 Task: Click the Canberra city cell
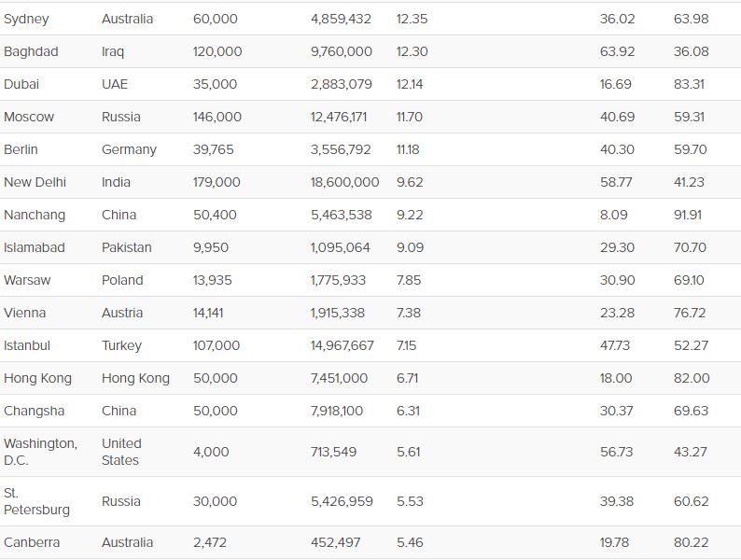[32, 542]
